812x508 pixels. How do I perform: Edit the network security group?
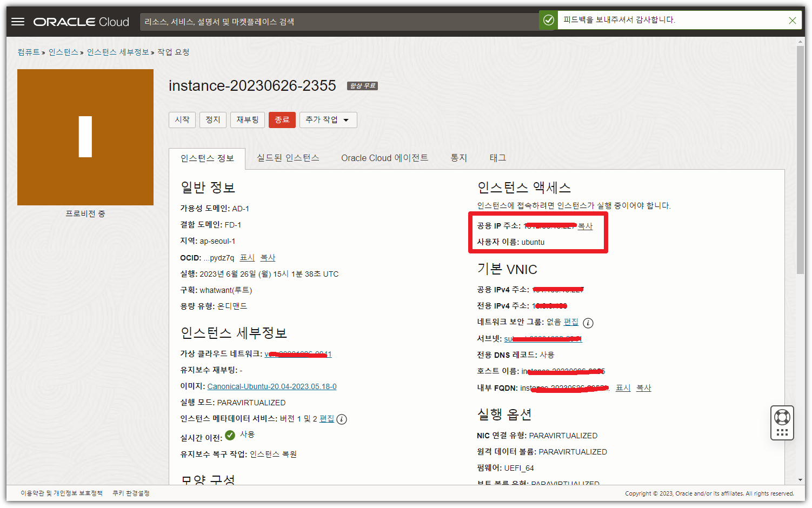571,322
